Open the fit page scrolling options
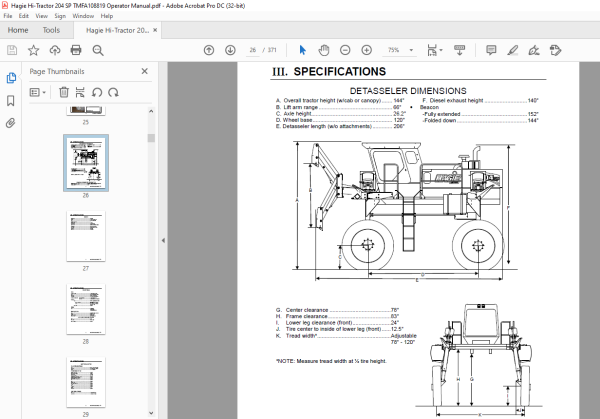Image resolution: width=600 pixels, height=419 pixels. click(434, 50)
